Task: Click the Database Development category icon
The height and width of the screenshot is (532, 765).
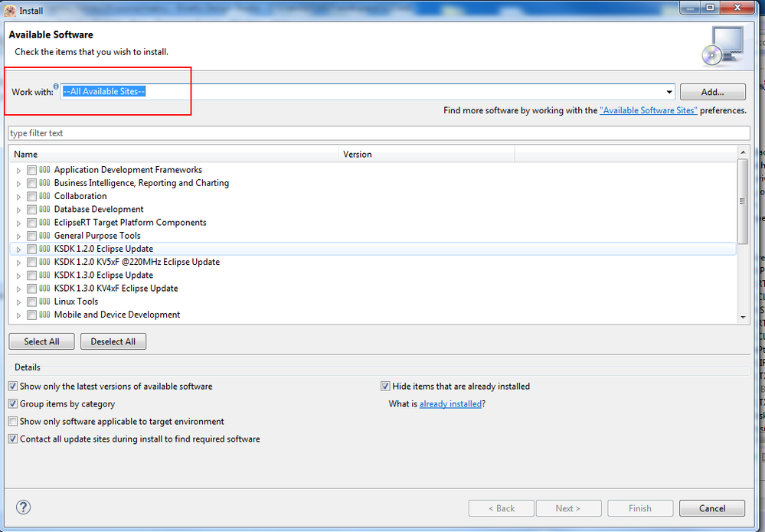Action: tap(44, 209)
